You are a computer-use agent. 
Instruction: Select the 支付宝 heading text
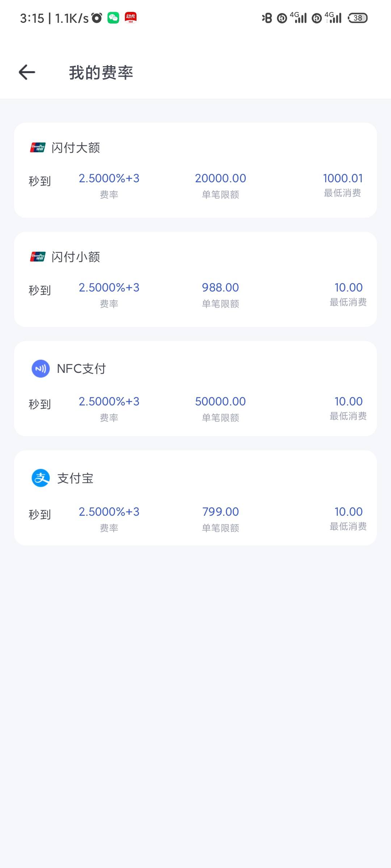[x=75, y=478]
